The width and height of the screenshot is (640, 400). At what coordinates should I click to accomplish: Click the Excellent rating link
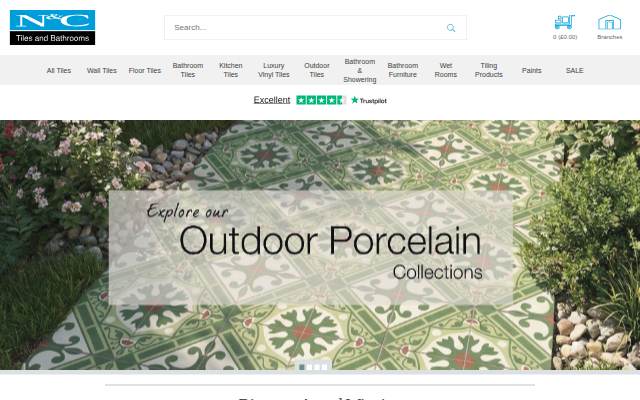point(272,100)
